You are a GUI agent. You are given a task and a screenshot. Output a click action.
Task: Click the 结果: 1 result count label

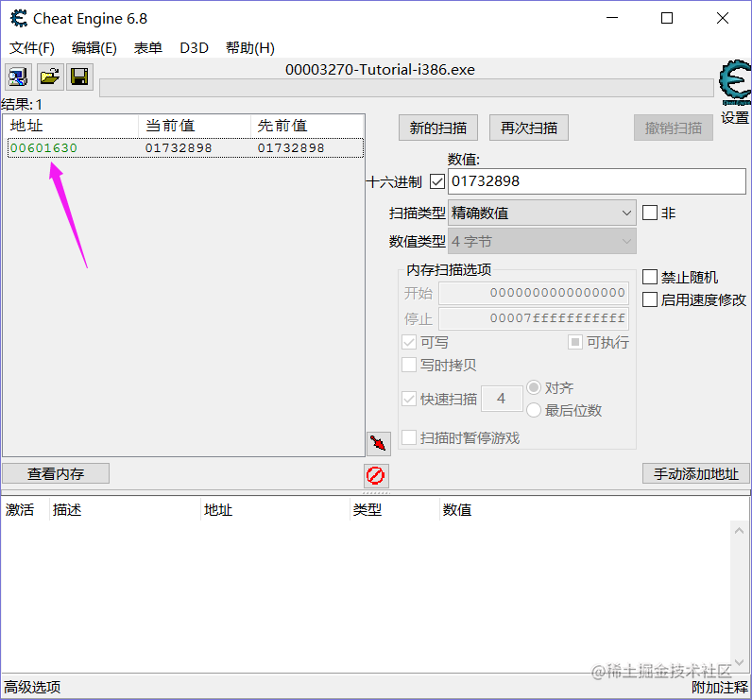[x=22, y=105]
